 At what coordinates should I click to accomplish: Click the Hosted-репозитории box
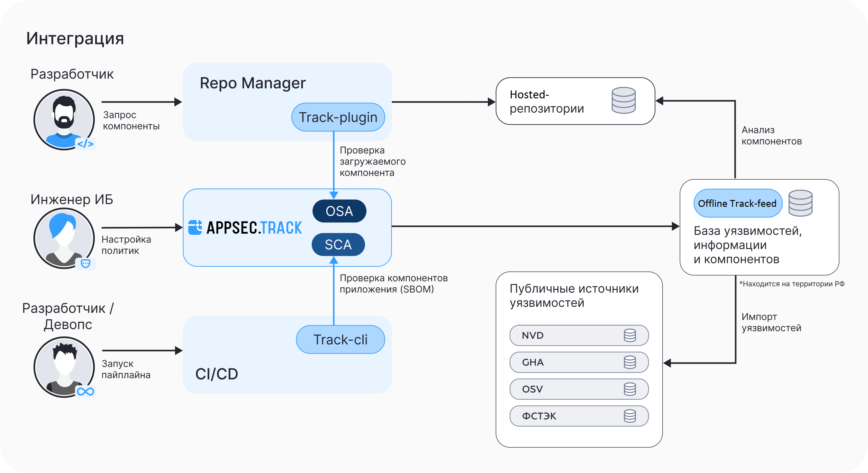click(575, 101)
